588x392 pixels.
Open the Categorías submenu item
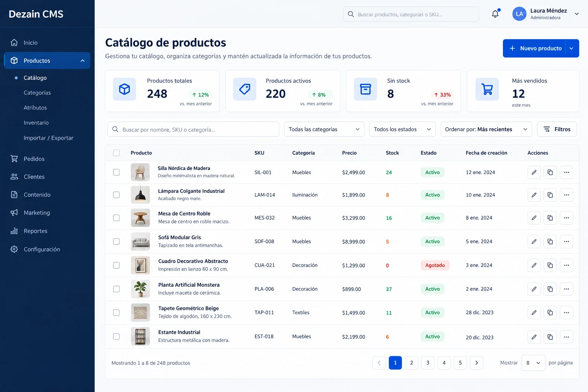[x=37, y=93]
